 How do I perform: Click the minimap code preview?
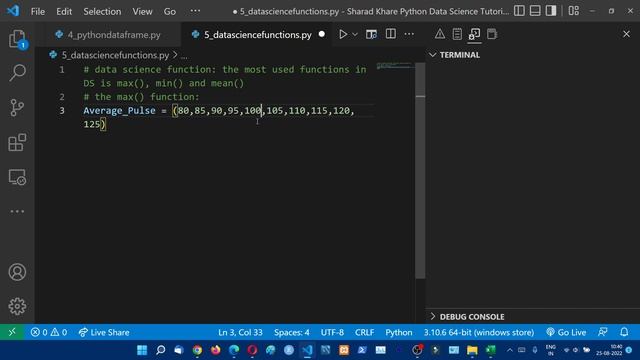(x=395, y=65)
